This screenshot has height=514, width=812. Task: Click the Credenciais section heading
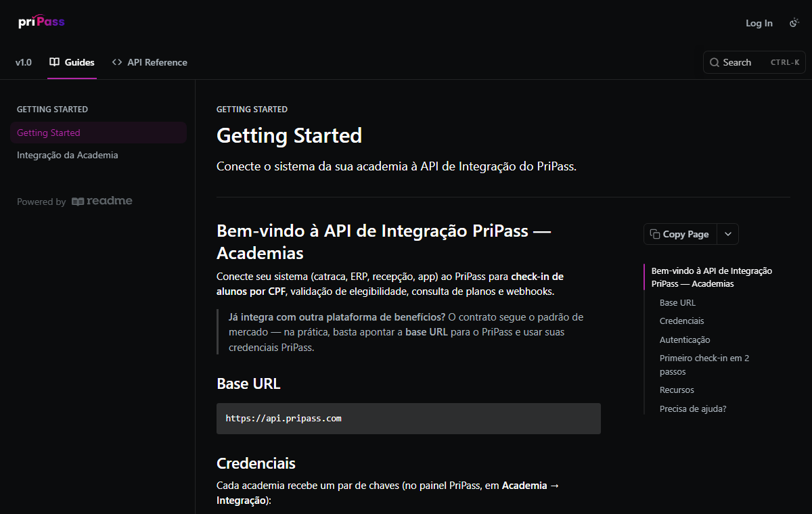tap(256, 463)
